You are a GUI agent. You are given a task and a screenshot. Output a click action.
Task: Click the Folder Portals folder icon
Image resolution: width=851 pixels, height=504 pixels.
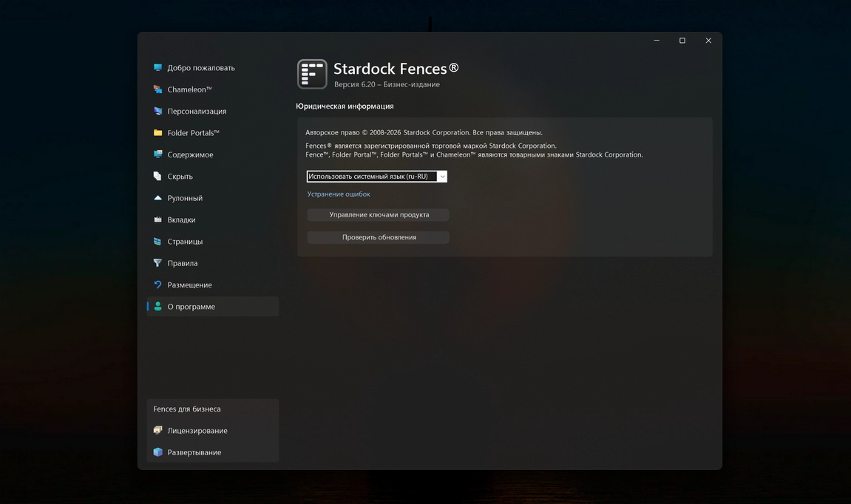pyautogui.click(x=158, y=133)
